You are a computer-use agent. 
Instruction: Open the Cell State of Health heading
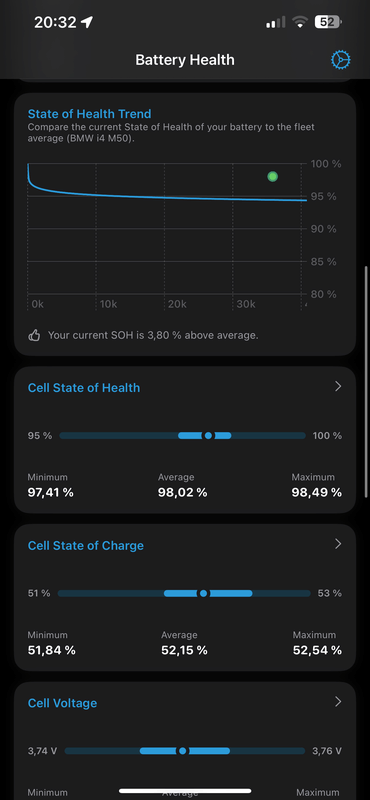tap(84, 388)
